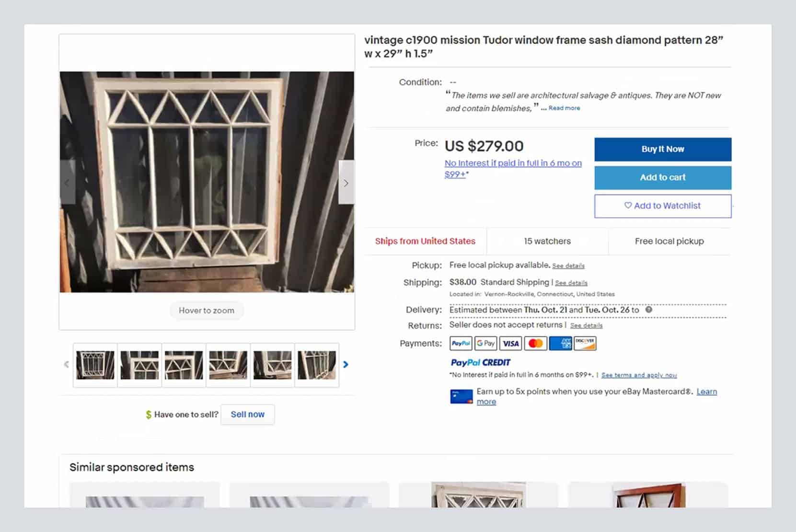Show next image with right arrow
Viewport: 796px width, 532px height.
(346, 183)
